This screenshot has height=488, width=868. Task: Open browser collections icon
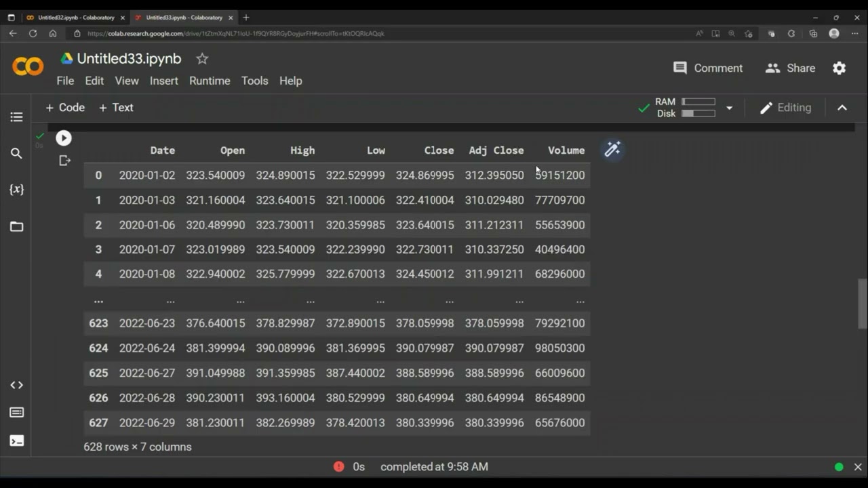click(x=813, y=33)
